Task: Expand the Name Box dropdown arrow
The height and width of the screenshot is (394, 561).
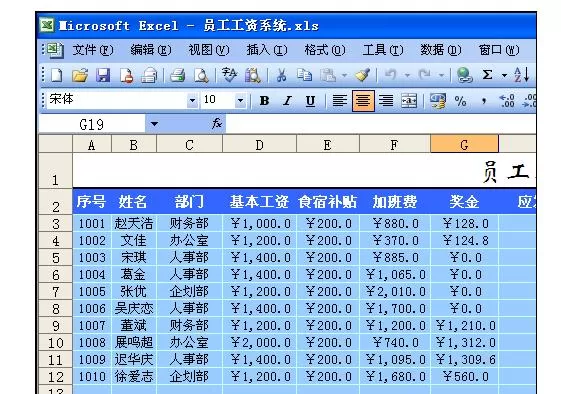Action: point(154,124)
